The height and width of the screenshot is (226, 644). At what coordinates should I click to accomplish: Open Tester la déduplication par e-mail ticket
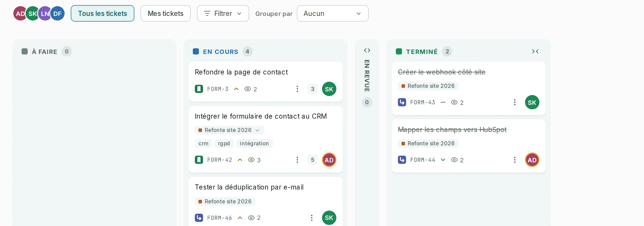249,187
